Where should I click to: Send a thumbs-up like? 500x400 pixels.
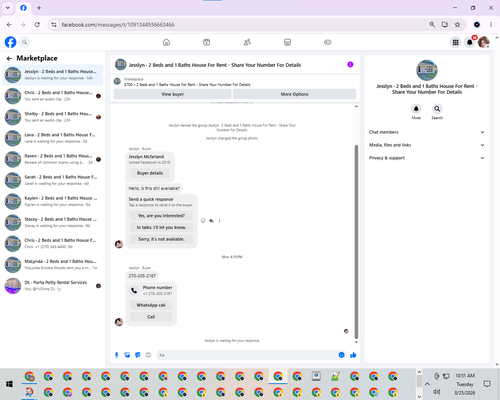tap(353, 355)
